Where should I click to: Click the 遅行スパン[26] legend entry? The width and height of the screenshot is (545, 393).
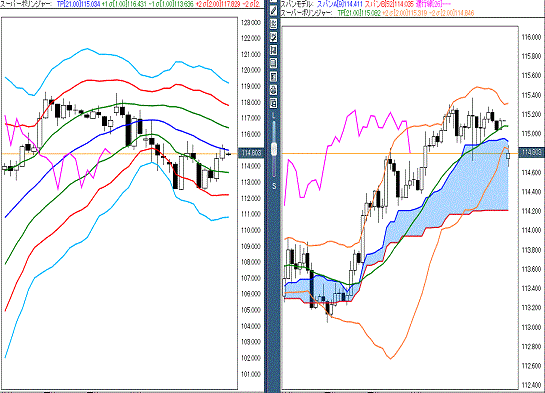[433, 4]
